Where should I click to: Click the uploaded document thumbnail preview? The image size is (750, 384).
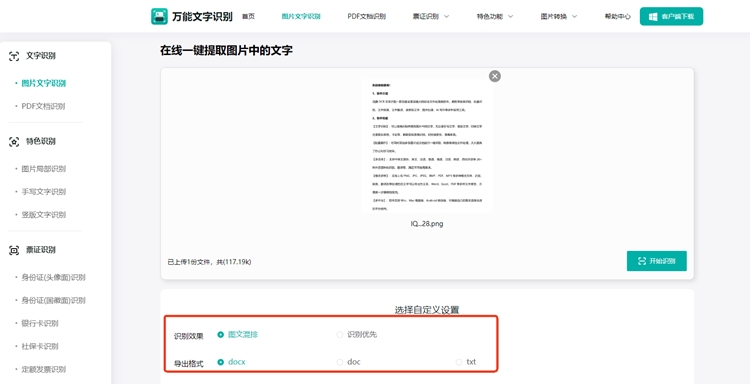(427, 146)
